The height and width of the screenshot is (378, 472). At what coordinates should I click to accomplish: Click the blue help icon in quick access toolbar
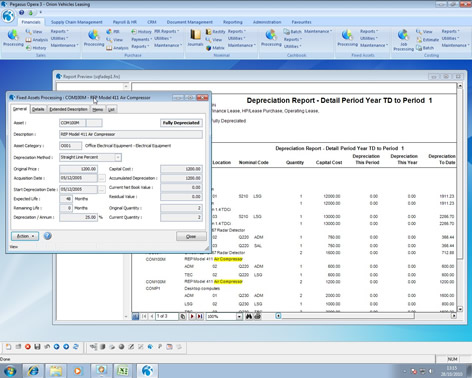pos(22,12)
